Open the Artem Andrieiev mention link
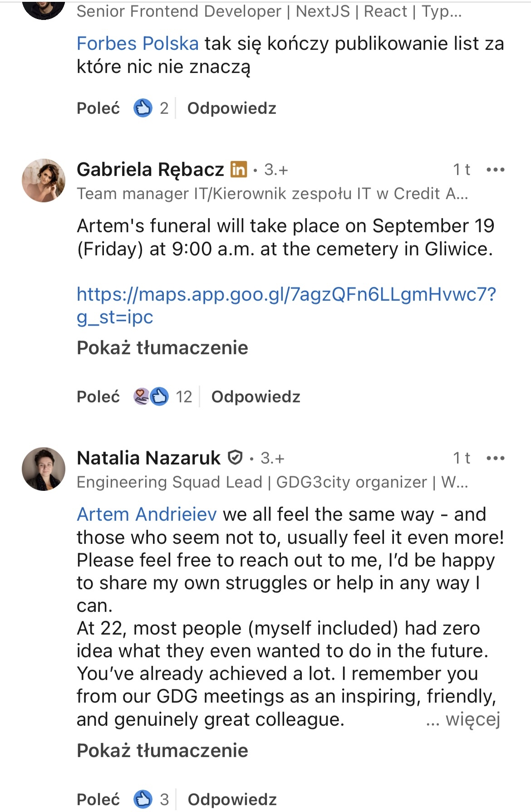 pos(147,514)
